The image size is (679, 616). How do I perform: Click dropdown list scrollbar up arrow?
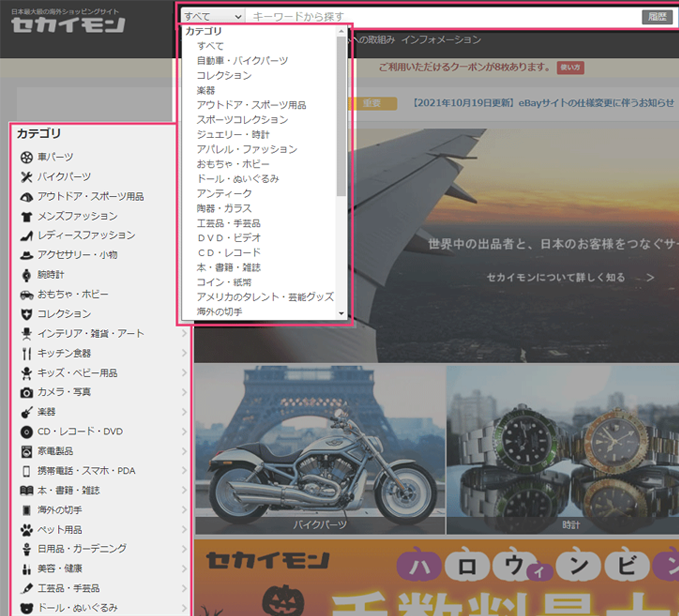pyautogui.click(x=341, y=31)
